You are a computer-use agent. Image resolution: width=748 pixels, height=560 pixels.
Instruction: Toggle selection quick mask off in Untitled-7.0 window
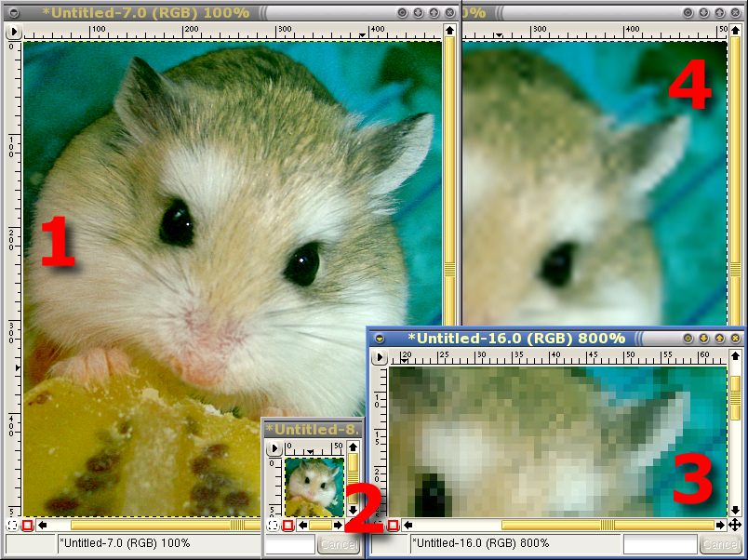coord(12,526)
